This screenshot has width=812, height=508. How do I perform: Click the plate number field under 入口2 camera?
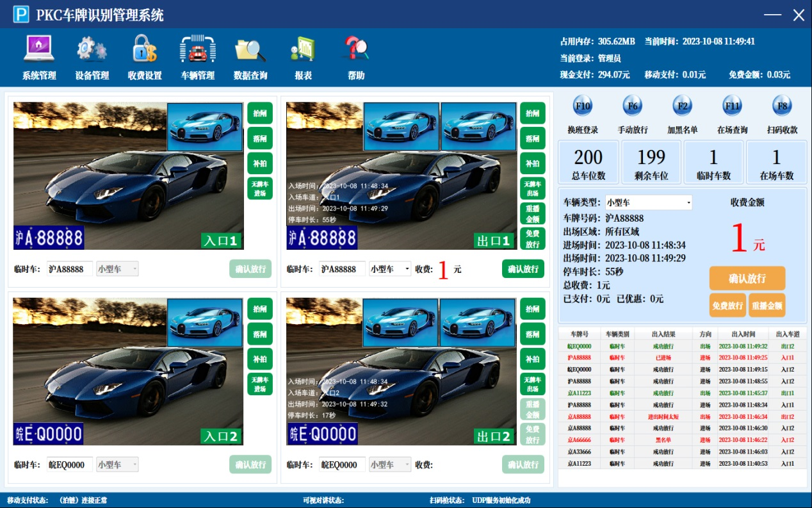click(70, 465)
